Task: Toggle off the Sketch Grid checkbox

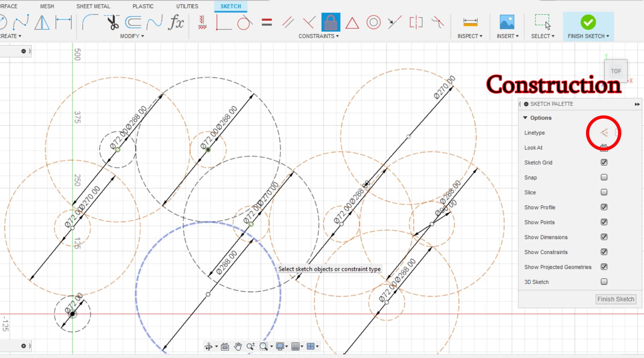Action: point(604,162)
